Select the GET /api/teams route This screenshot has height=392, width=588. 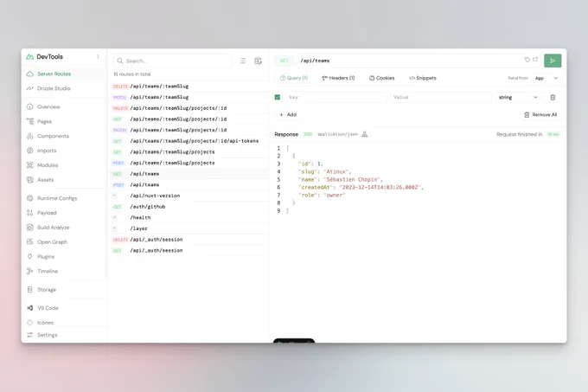tap(189, 174)
